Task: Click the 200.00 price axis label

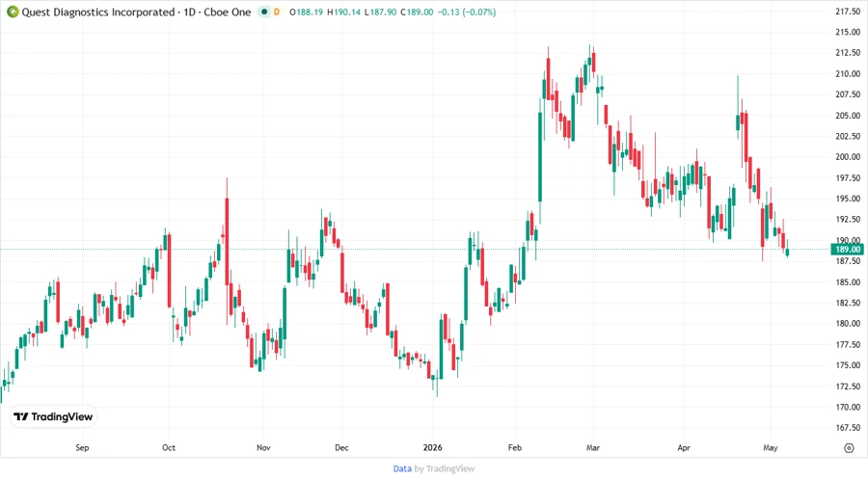Action: [x=848, y=157]
